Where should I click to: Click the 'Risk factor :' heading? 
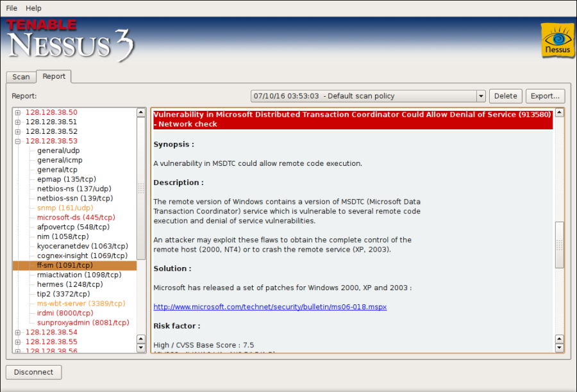tap(177, 326)
